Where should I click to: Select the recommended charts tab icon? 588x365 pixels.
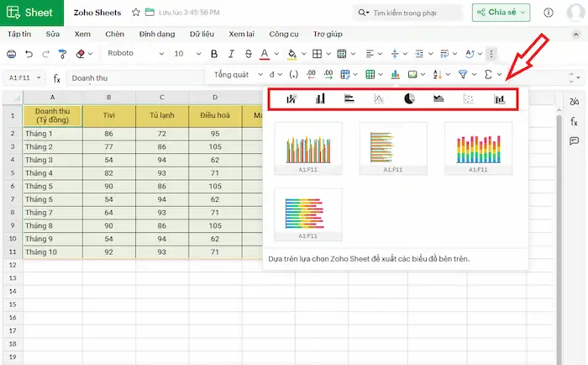tap(291, 98)
